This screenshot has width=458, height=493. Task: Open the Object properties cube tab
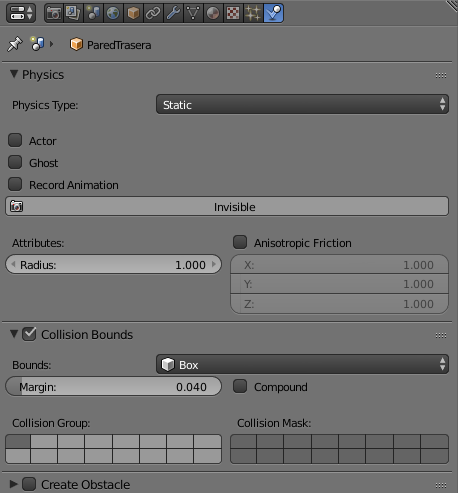[133, 13]
